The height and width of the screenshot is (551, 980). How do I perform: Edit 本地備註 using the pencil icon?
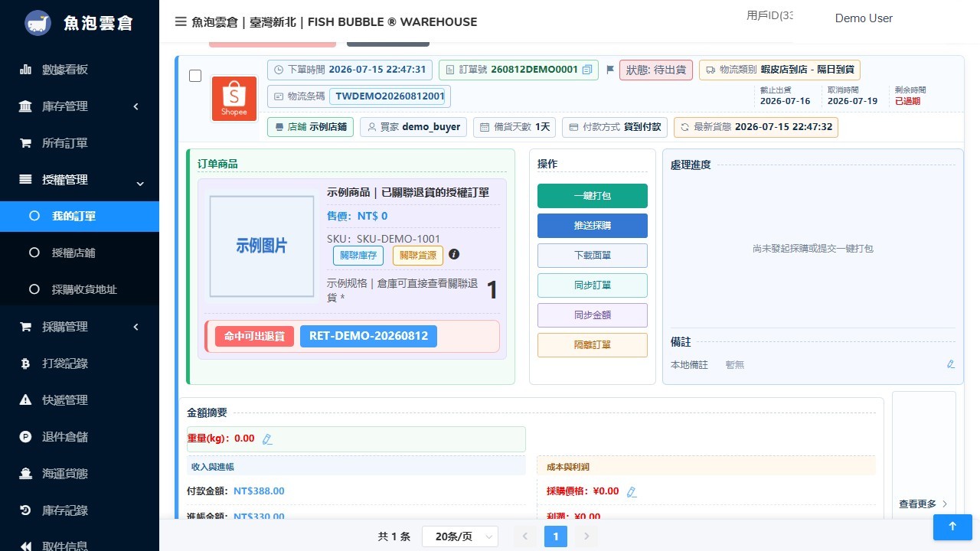coord(951,364)
